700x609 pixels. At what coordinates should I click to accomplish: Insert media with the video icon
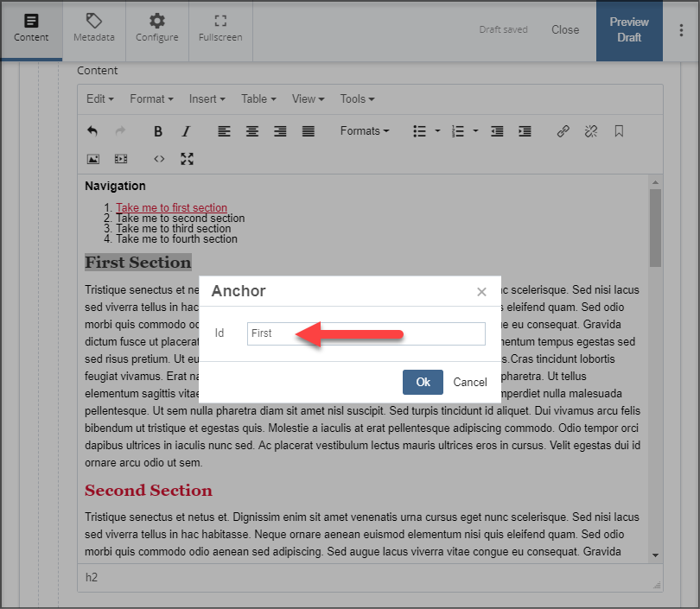(x=121, y=159)
